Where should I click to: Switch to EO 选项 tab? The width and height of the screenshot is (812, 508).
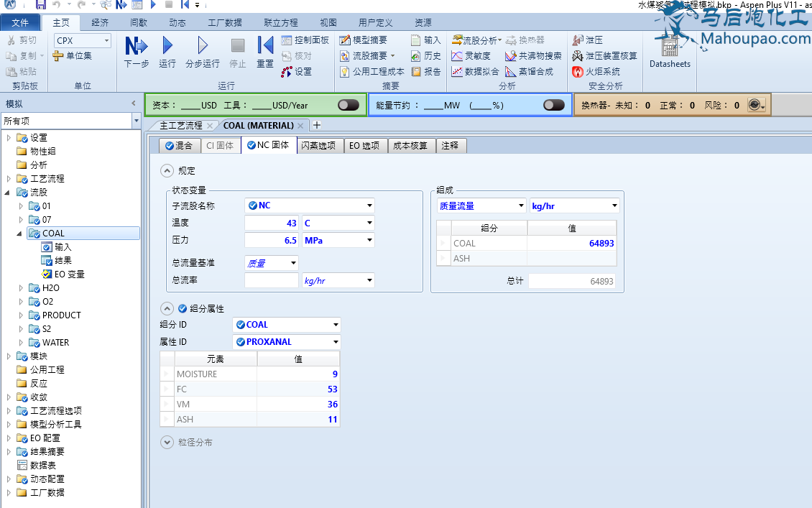coord(364,146)
